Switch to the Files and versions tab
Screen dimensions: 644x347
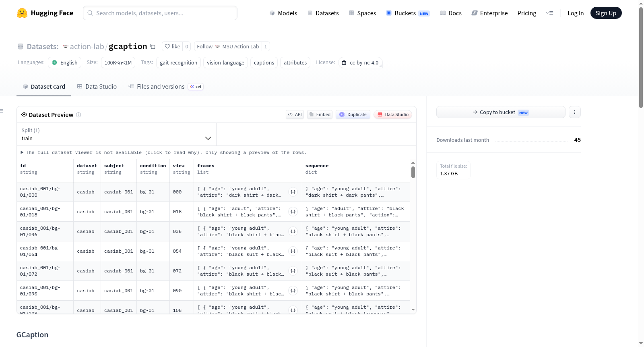click(166, 87)
